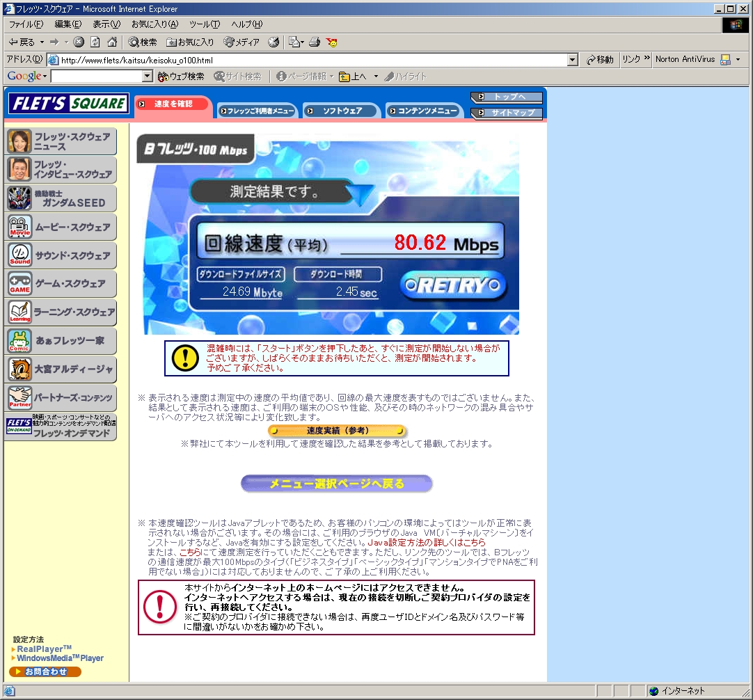The height and width of the screenshot is (700, 753).
Task: Click メニュー選択ページへ戻る button
Action: point(337,484)
